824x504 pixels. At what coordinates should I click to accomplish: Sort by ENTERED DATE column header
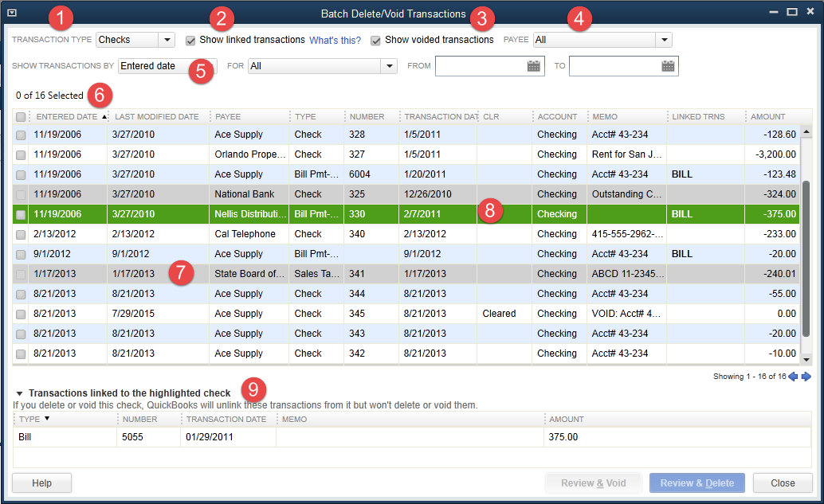pos(68,116)
